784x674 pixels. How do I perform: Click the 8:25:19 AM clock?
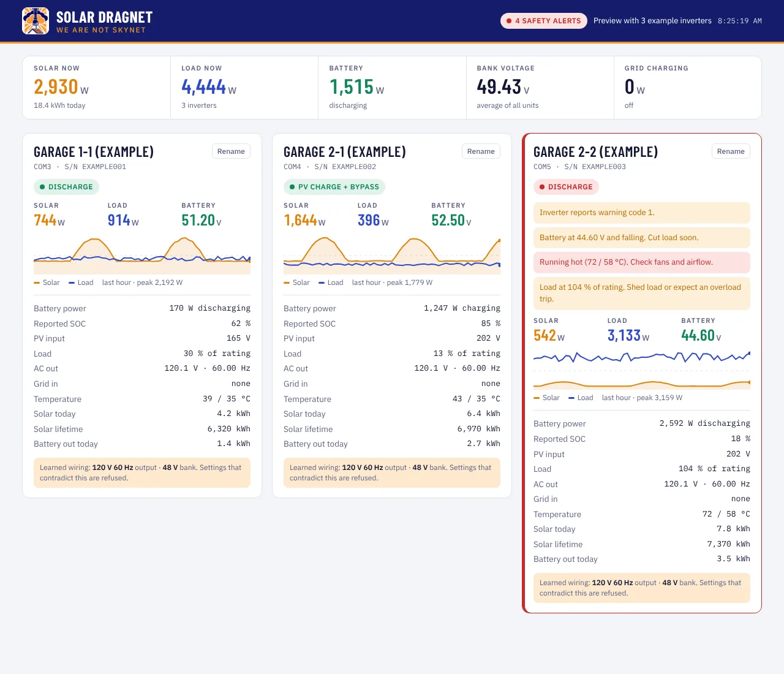pos(740,21)
